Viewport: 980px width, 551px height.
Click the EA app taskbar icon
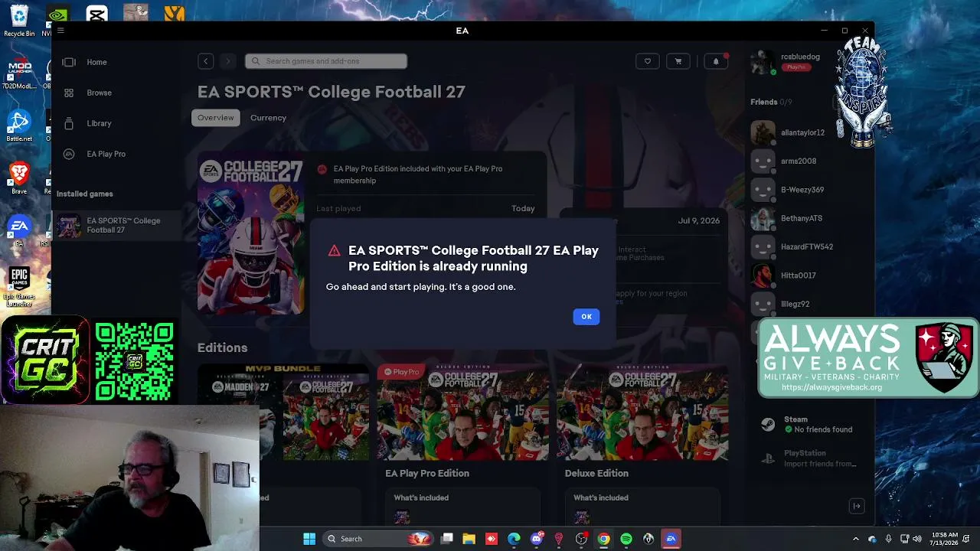(671, 539)
